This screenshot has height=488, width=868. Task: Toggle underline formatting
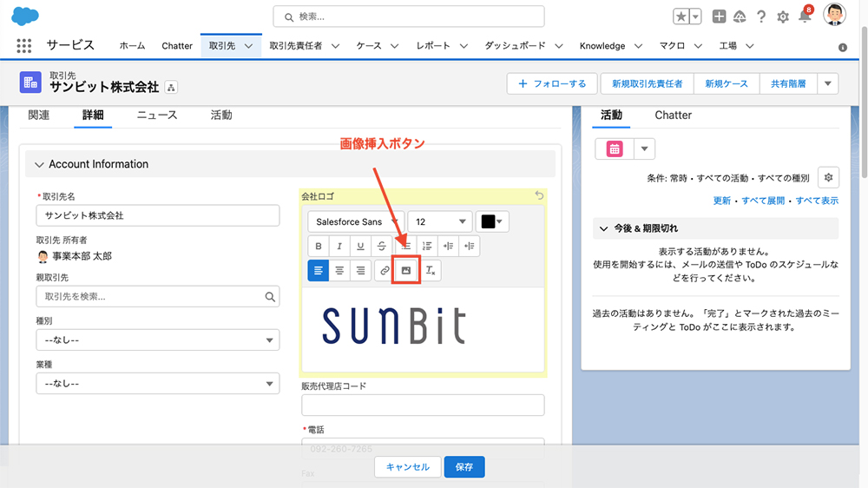click(x=360, y=246)
